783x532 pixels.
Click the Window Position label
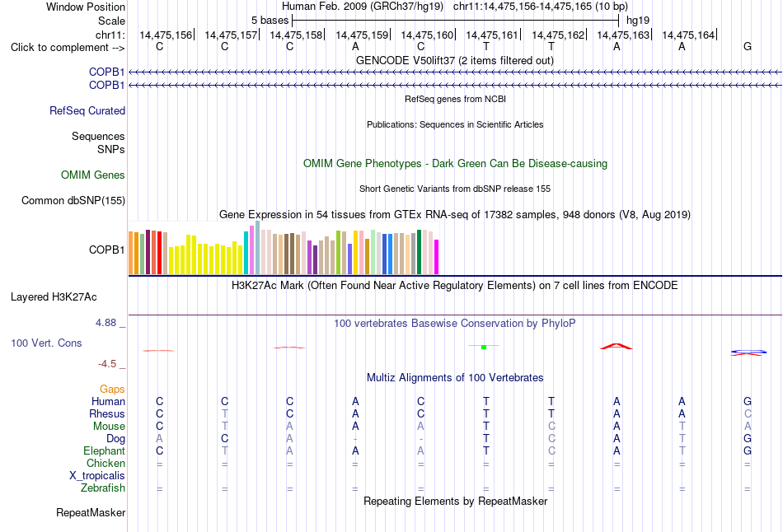pyautogui.click(x=86, y=7)
